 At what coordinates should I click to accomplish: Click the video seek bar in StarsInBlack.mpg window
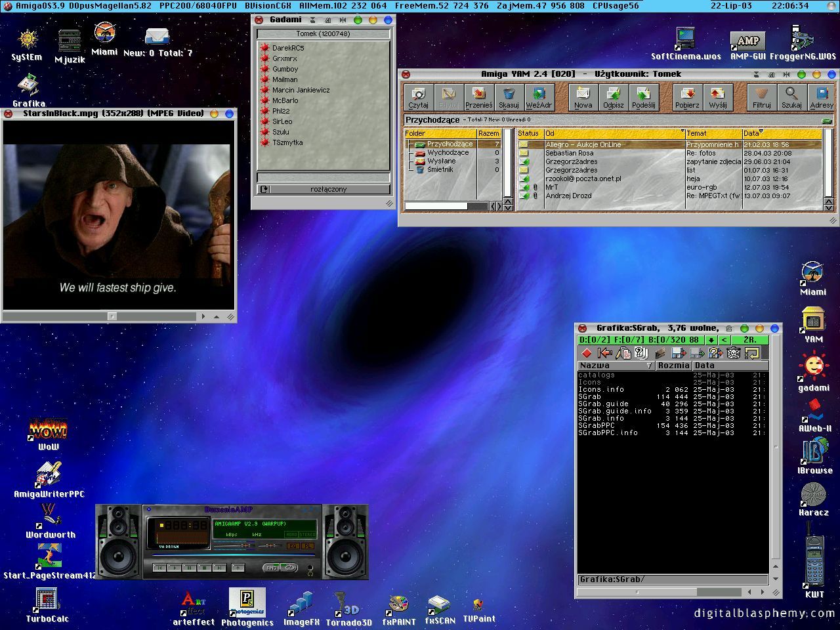[100, 316]
